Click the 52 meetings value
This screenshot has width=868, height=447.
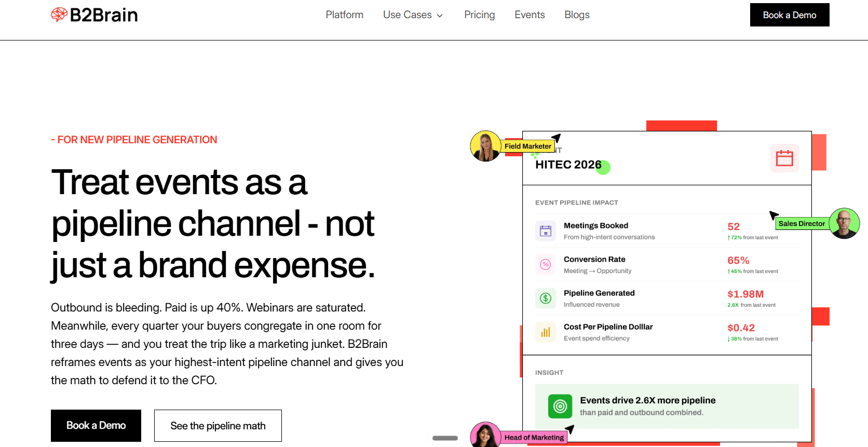tap(734, 226)
